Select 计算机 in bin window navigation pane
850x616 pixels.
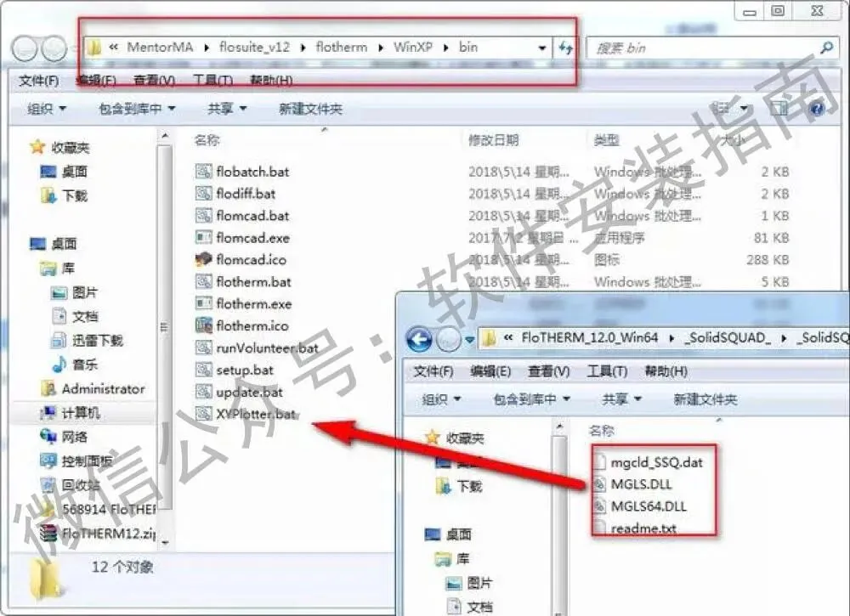click(80, 413)
